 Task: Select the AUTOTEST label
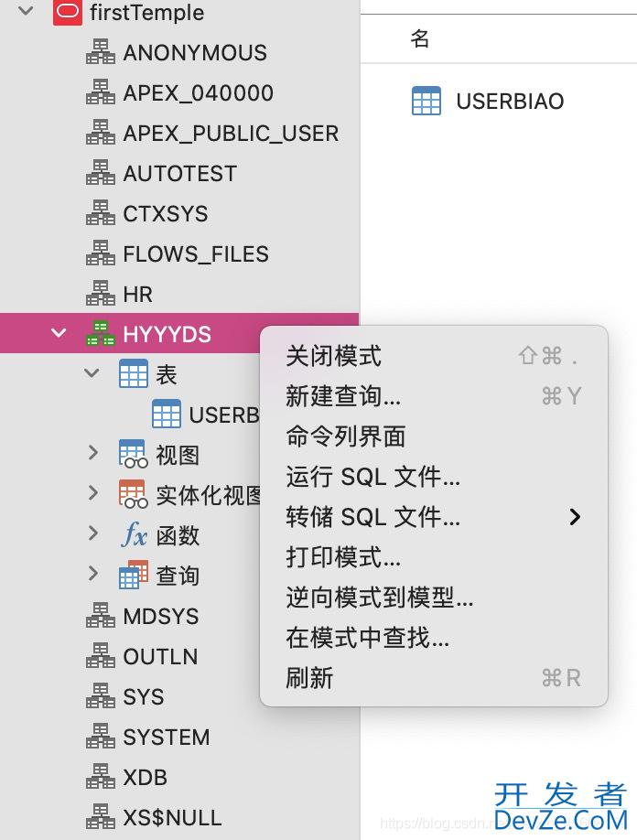coord(180,173)
